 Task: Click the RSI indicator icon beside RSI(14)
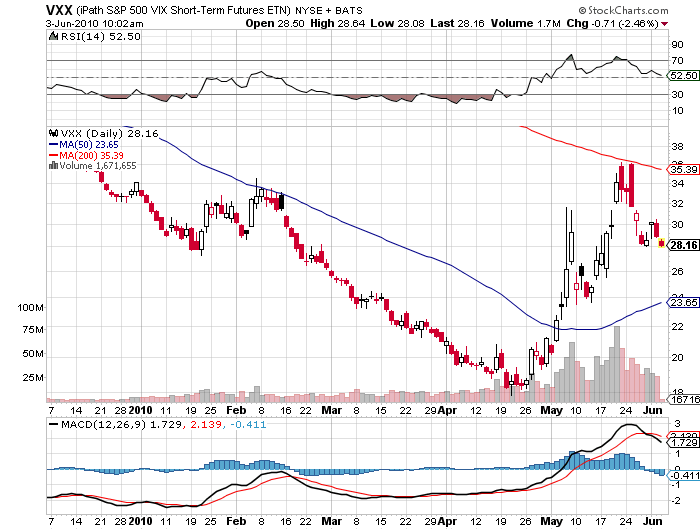click(x=54, y=36)
